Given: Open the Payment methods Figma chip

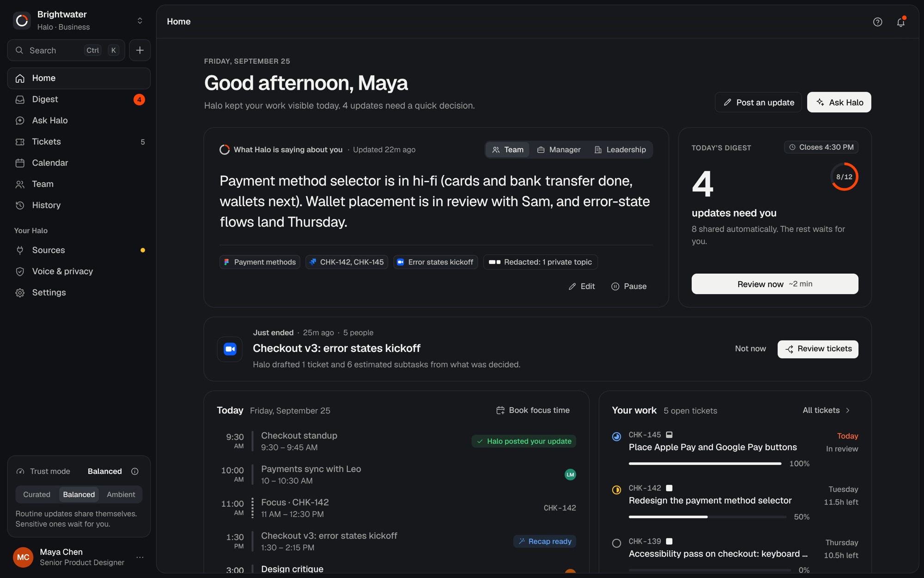Looking at the screenshot, I should tap(260, 262).
